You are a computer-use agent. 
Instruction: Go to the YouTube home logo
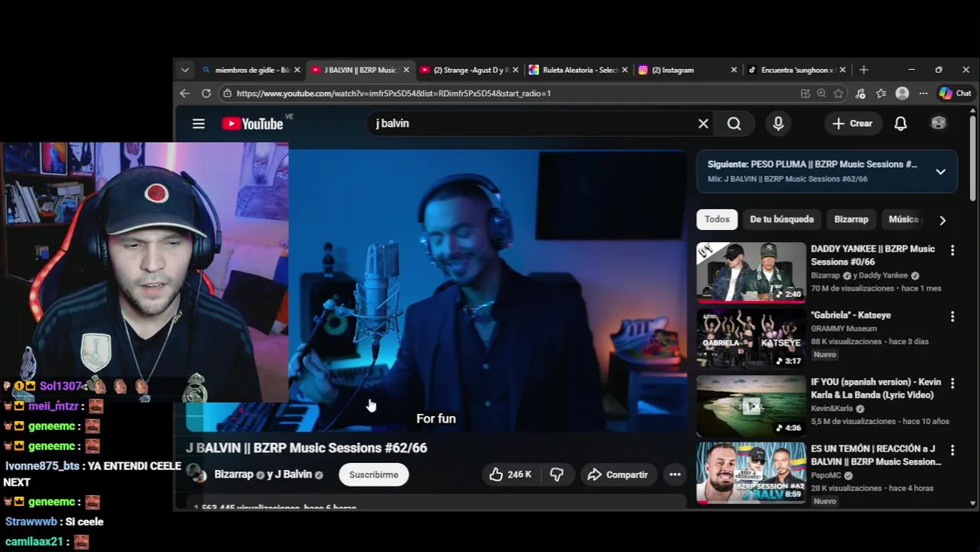click(x=253, y=123)
